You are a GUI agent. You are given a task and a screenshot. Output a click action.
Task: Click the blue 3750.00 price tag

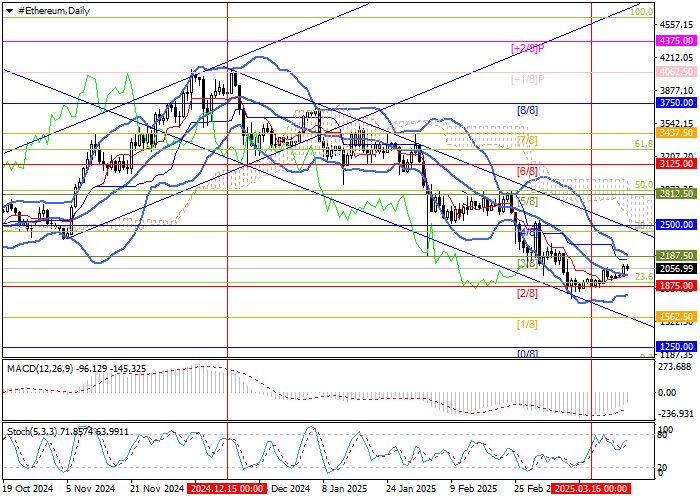677,102
